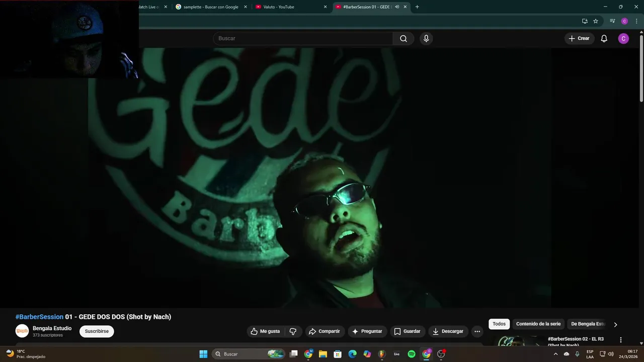
Task: Open volume control in system tray
Action: (x=611, y=354)
